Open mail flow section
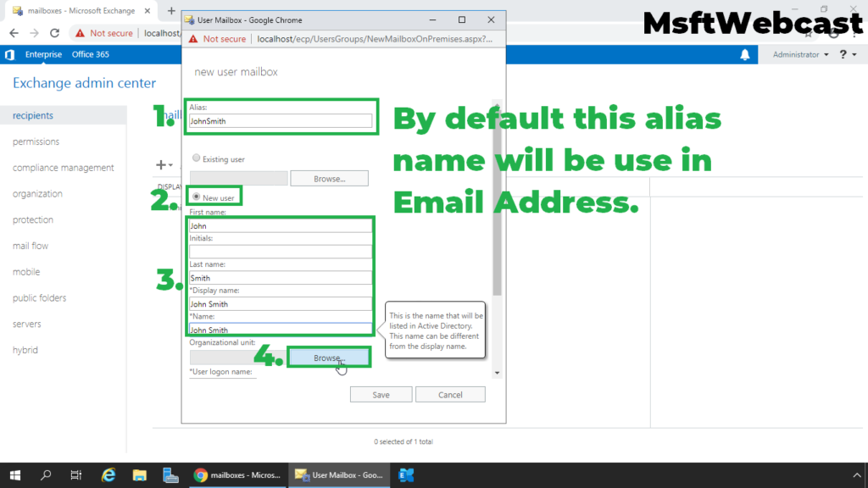This screenshot has width=868, height=488. (x=31, y=246)
